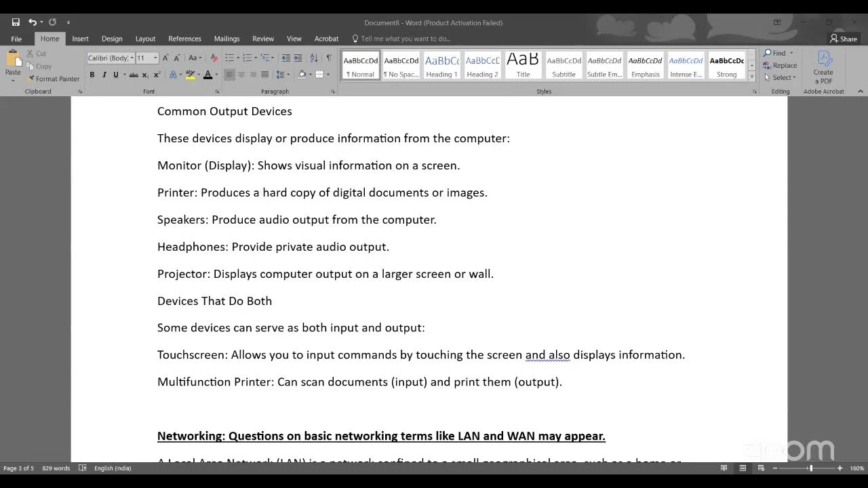Click the Sort A-Z icon
868x488 pixels.
point(315,58)
